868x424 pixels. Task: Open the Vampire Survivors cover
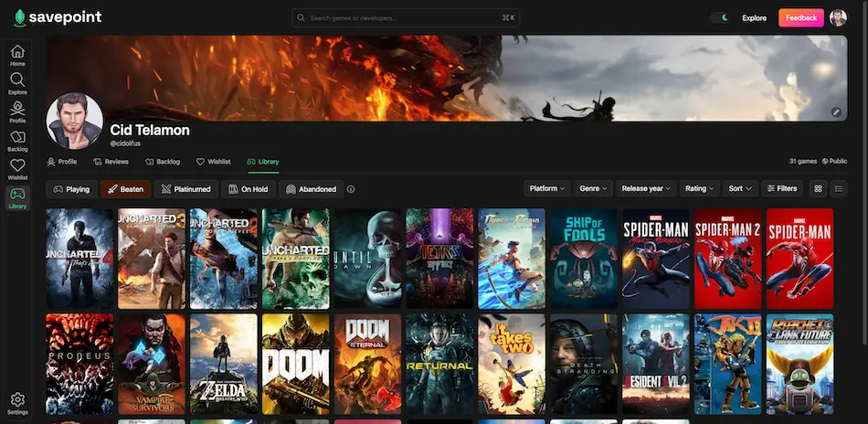click(x=152, y=365)
